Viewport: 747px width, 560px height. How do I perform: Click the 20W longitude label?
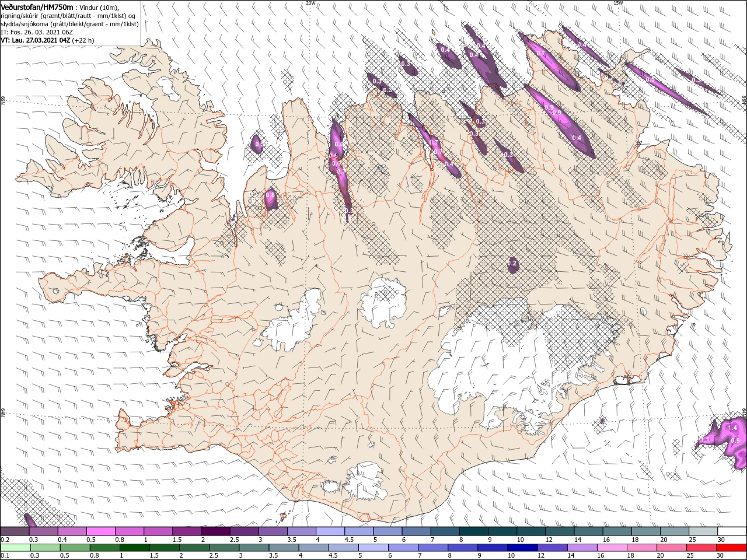(x=311, y=3)
